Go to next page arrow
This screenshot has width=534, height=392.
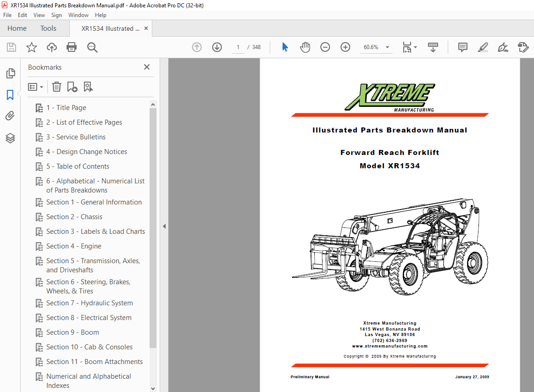tap(217, 47)
